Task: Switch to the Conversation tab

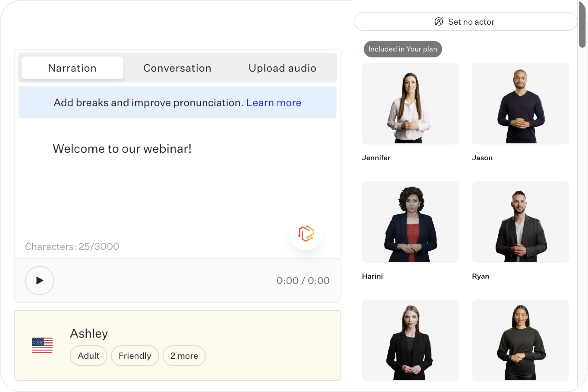Action: (x=177, y=68)
